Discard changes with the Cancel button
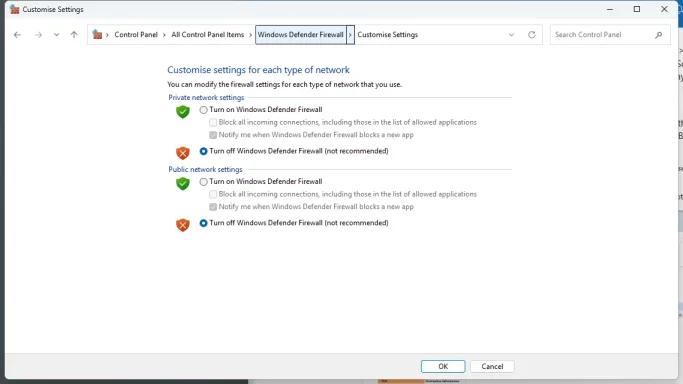The width and height of the screenshot is (683, 384). tap(492, 366)
